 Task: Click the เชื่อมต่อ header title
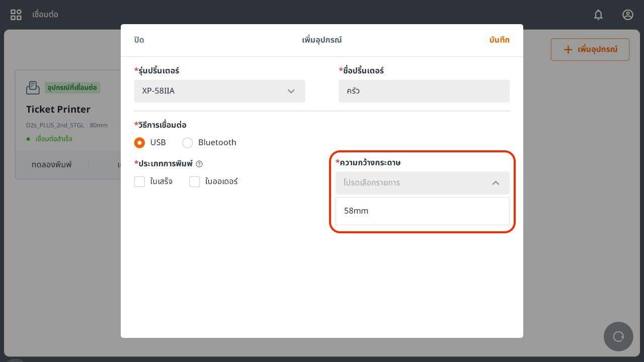[45, 15]
